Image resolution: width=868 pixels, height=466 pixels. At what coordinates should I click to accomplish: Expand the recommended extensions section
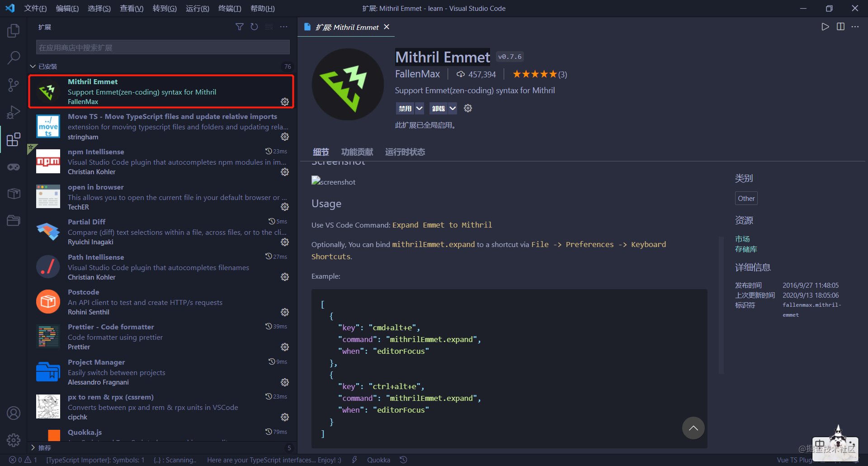point(33,447)
